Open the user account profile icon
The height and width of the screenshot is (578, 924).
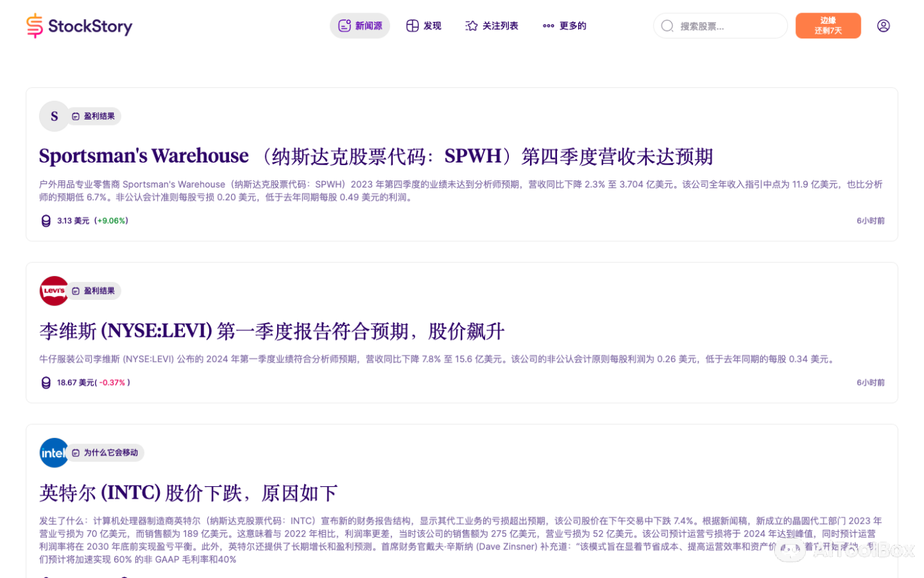tap(884, 25)
